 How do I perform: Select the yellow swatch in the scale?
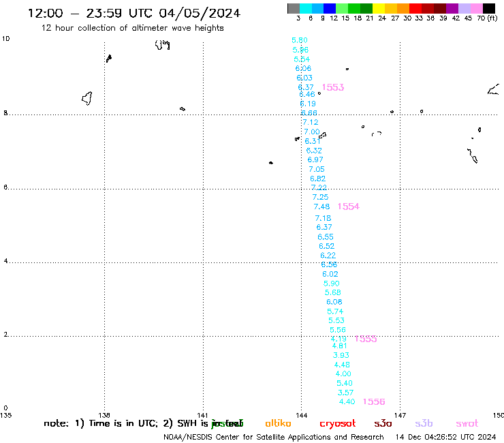(x=379, y=8)
